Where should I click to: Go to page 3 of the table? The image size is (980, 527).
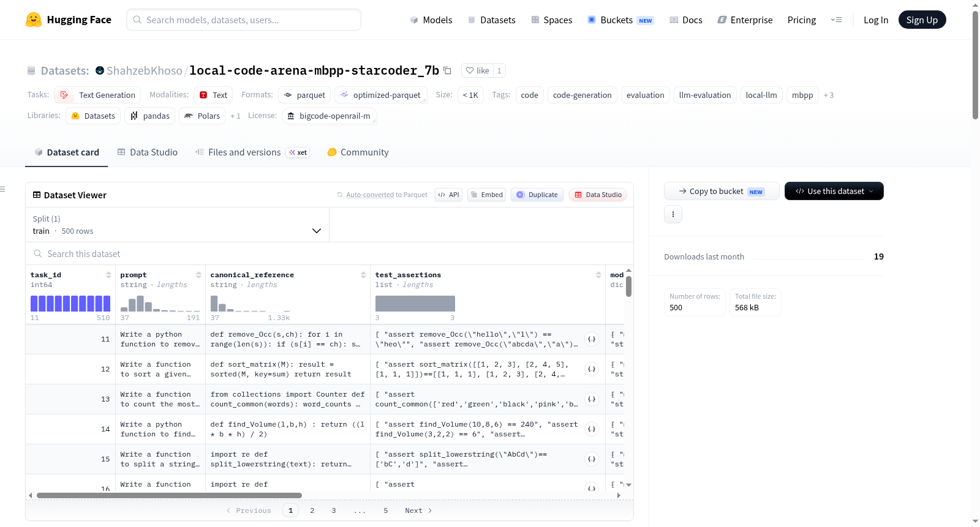click(334, 510)
